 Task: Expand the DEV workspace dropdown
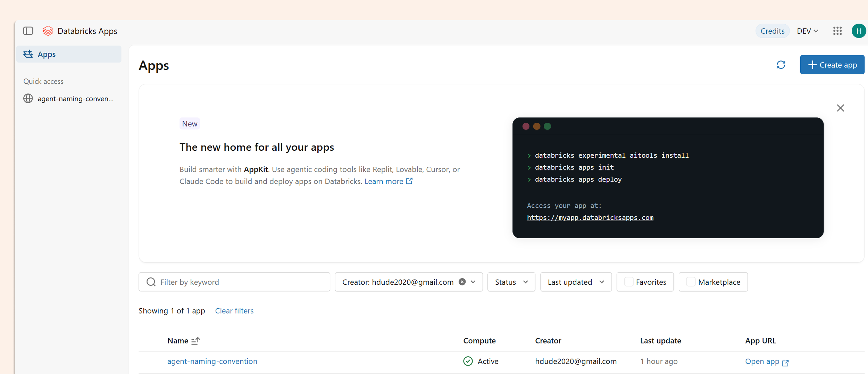(x=808, y=31)
